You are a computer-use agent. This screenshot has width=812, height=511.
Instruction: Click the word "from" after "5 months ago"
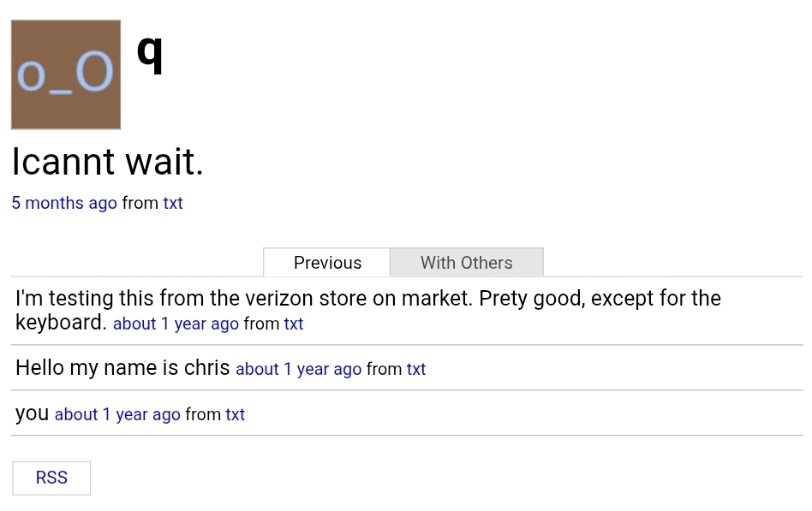pos(140,203)
